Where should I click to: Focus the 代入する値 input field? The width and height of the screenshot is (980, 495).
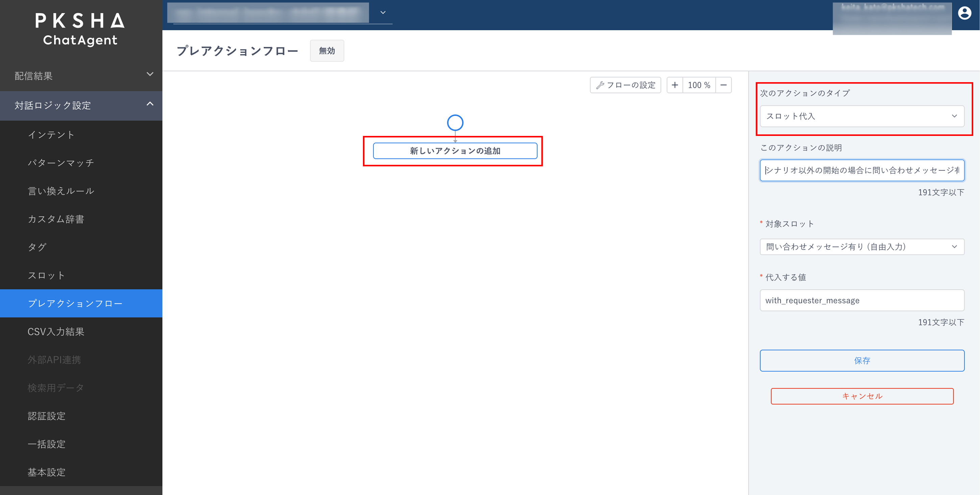(x=862, y=301)
